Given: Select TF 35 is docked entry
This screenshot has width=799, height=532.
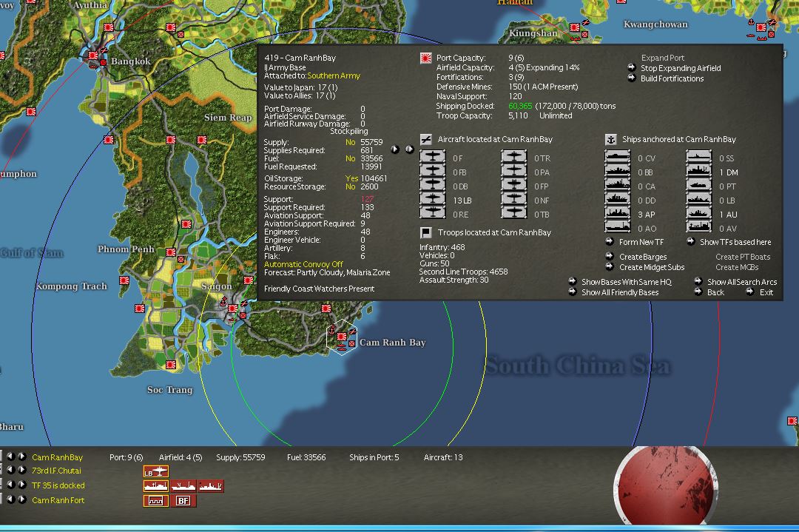Looking at the screenshot, I should tap(58, 485).
